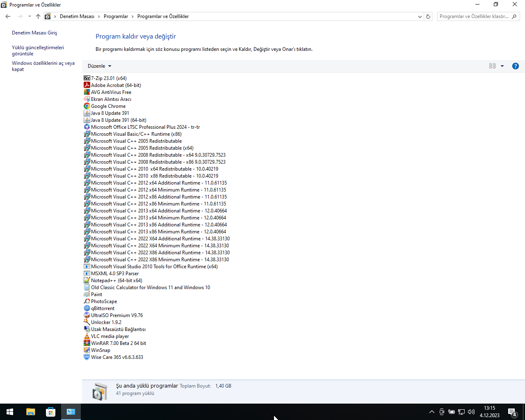Click the Denetim Masası breadcrumb
This screenshot has width=525, height=420.
click(x=77, y=16)
